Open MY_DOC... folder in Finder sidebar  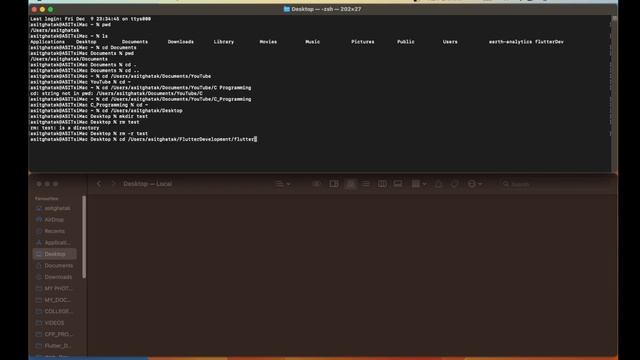click(54, 300)
